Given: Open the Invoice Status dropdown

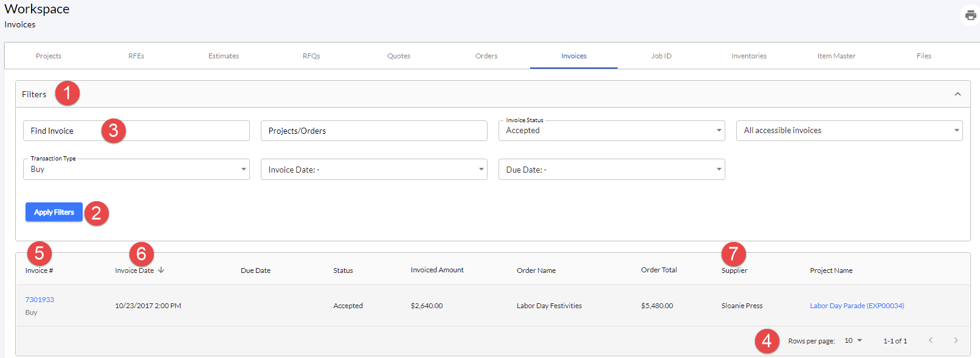Looking at the screenshot, I should tap(612, 131).
